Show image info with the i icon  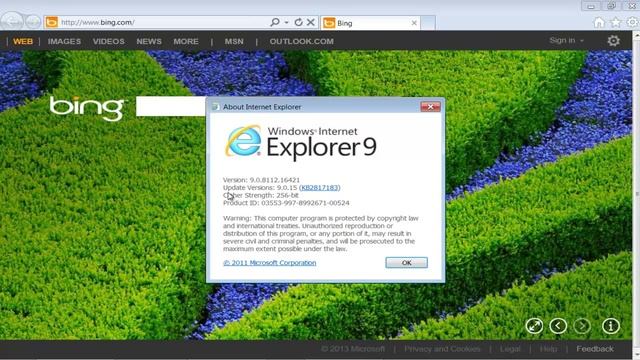pos(611,326)
